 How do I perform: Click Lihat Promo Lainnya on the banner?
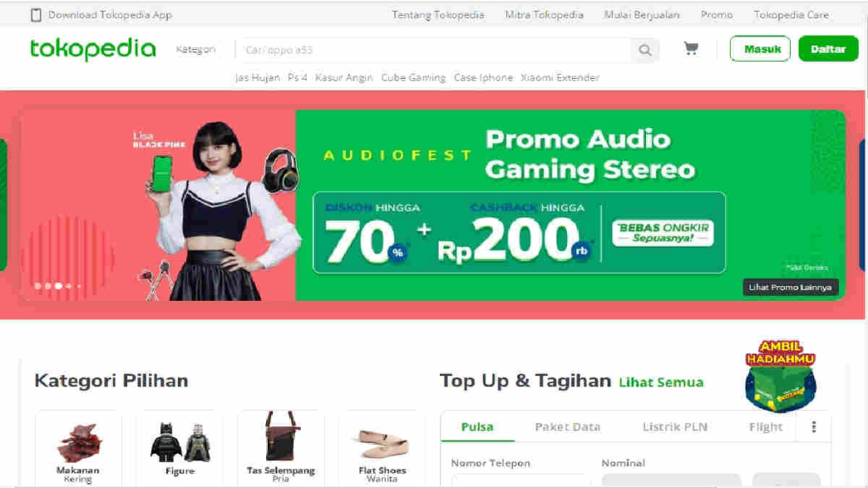[x=790, y=287]
